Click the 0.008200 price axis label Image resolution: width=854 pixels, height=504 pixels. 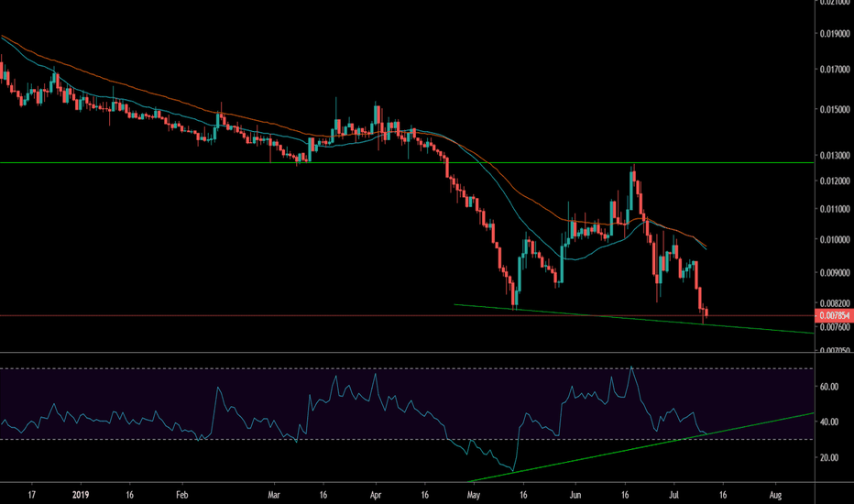point(835,303)
